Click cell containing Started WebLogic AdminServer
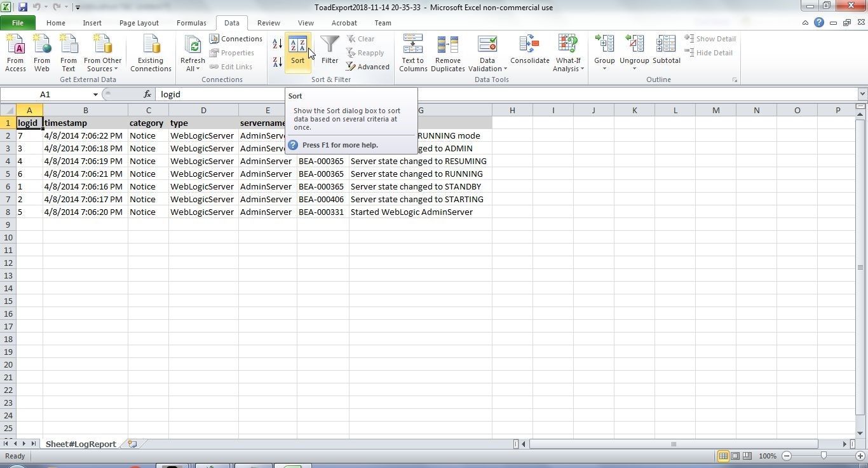The image size is (868, 468). (420, 212)
